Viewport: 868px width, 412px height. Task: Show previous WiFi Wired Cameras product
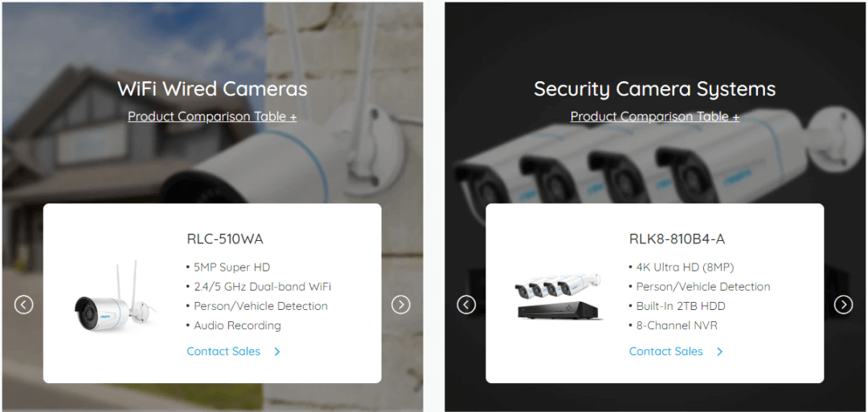click(24, 304)
